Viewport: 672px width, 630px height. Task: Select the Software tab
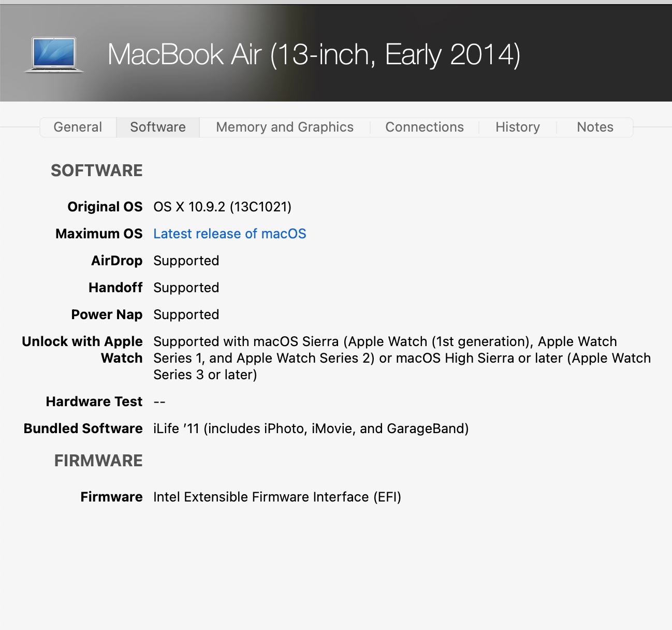pyautogui.click(x=158, y=127)
